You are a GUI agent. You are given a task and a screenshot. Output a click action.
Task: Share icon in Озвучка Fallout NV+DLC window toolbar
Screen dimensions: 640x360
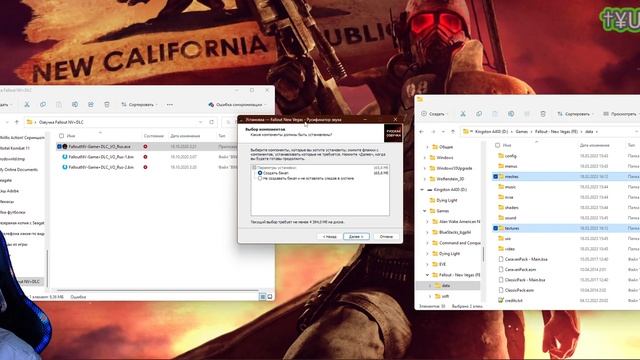tap(91, 104)
